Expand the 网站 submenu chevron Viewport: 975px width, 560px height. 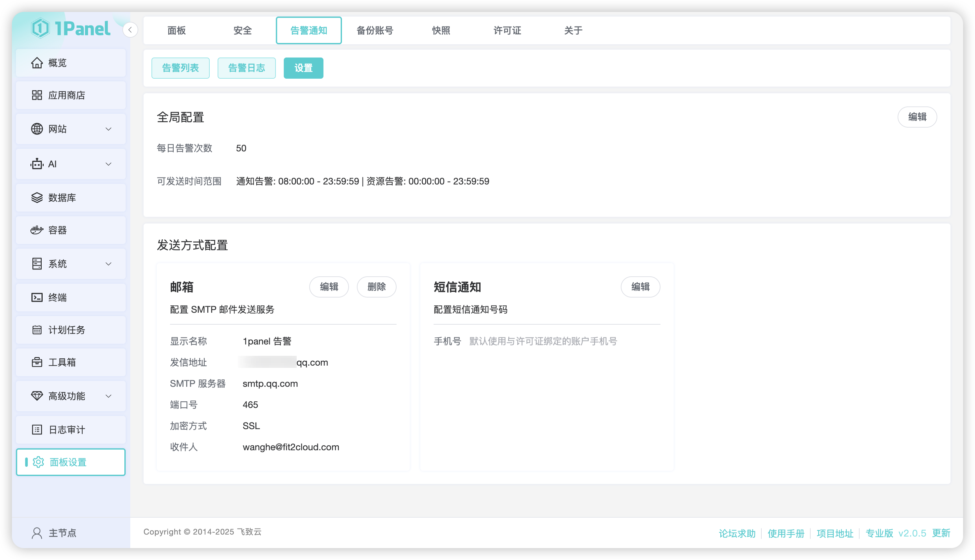[108, 129]
